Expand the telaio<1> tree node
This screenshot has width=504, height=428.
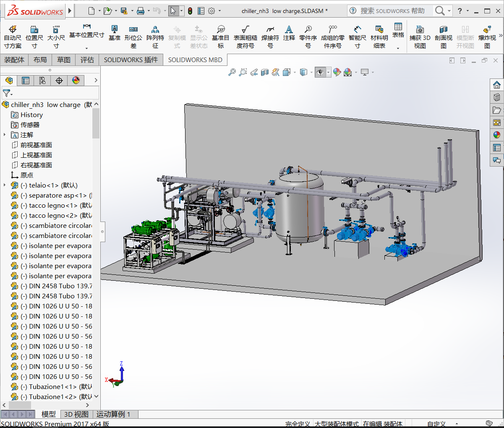pyautogui.click(x=5, y=185)
